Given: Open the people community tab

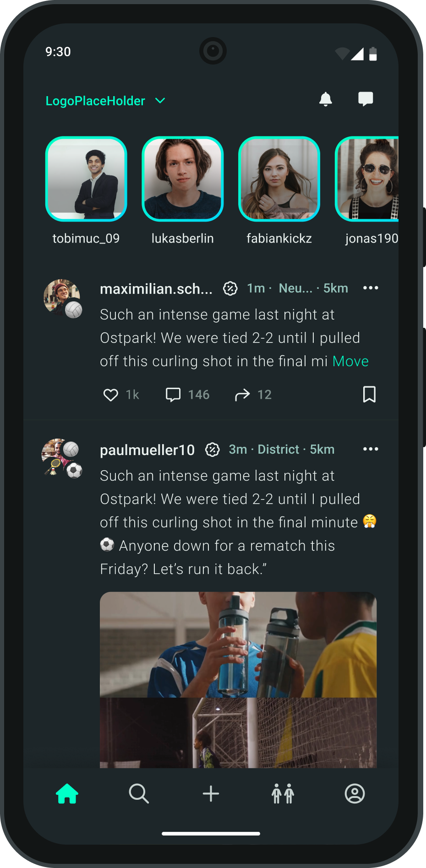Looking at the screenshot, I should click(283, 793).
